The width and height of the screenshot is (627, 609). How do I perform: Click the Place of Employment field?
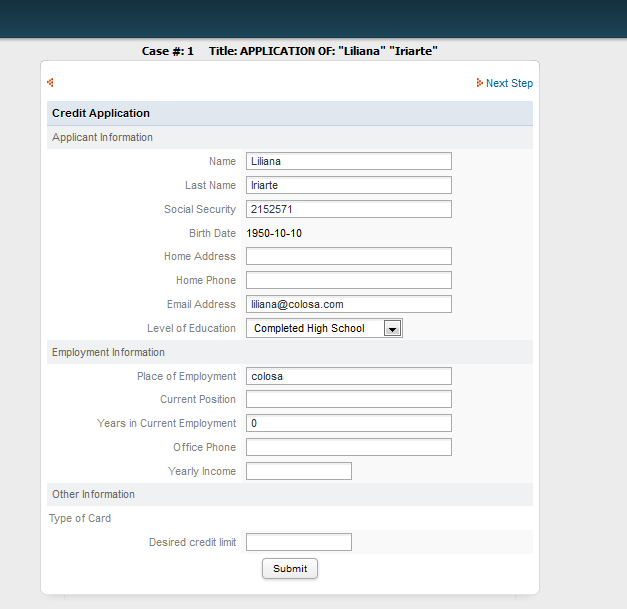[x=348, y=376]
